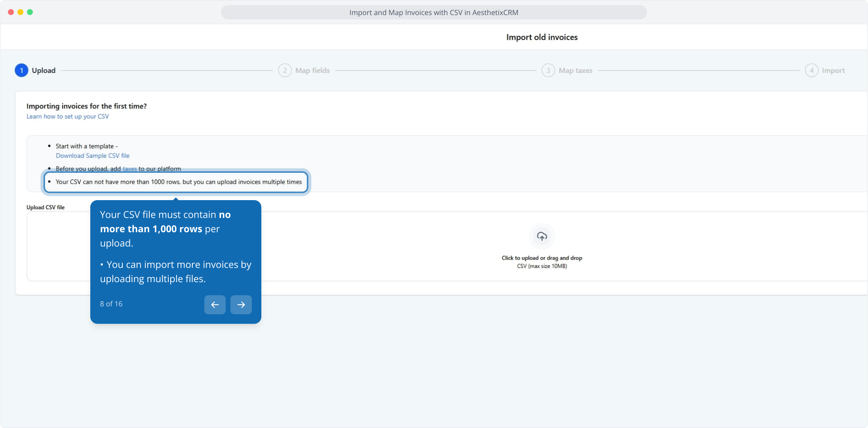Viewport: 868px width, 428px height.
Task: Go back with previous arrow button
Action: 215,304
